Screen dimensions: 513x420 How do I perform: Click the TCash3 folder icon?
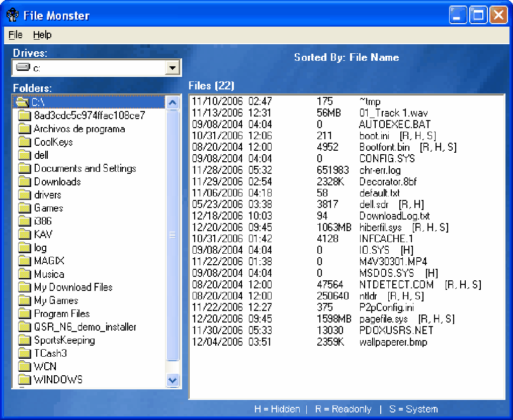tap(24, 353)
